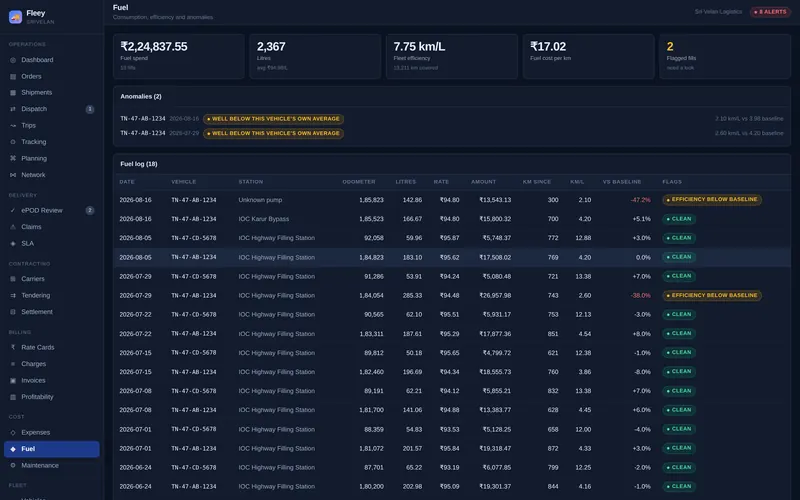Click the -38.0% baseline value
The height and width of the screenshot is (500, 800).
click(640, 295)
